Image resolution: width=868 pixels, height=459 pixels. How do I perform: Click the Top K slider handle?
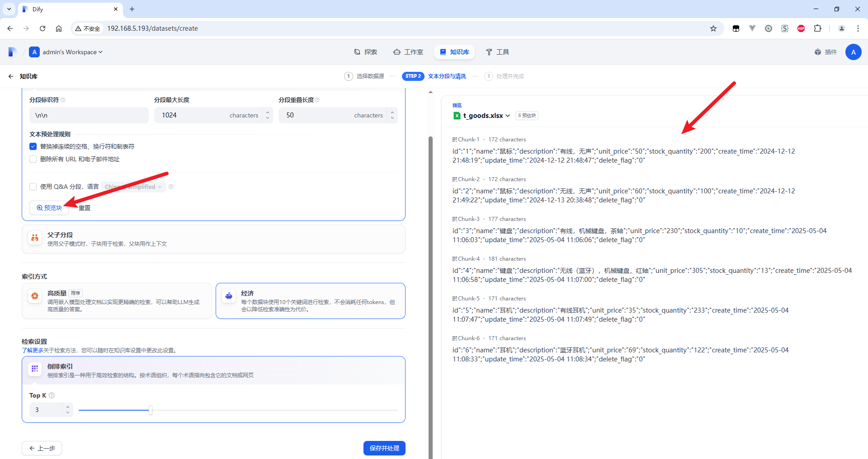coord(151,410)
